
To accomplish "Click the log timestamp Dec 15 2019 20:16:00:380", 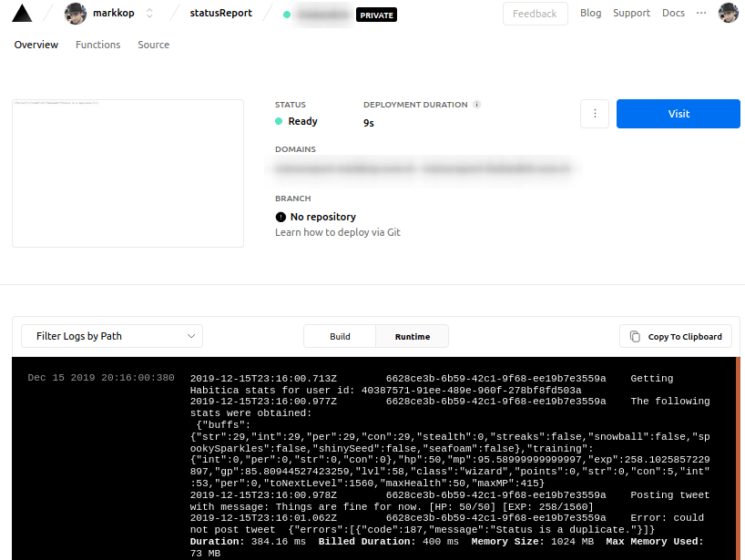I will (101, 378).
